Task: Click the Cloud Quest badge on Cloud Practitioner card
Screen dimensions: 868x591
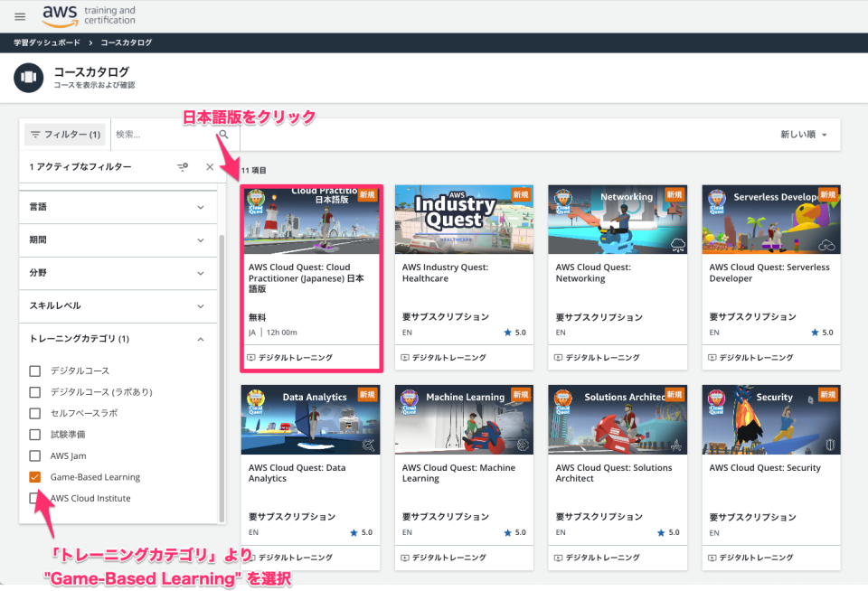Action: 256,202
